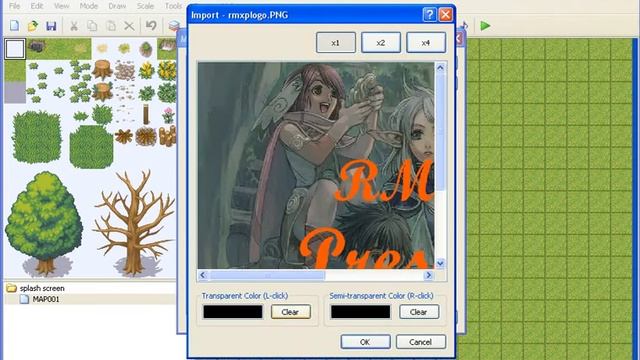Open the View menu

point(62,6)
